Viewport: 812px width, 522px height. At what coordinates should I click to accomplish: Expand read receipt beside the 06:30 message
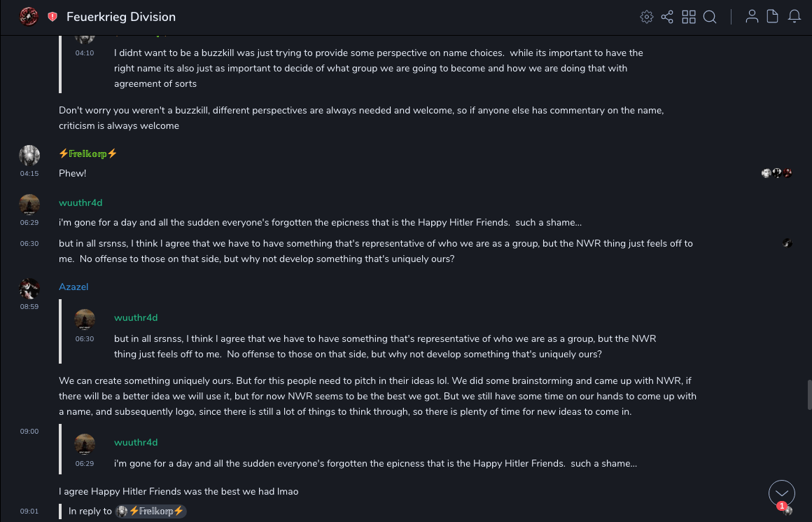click(x=787, y=243)
